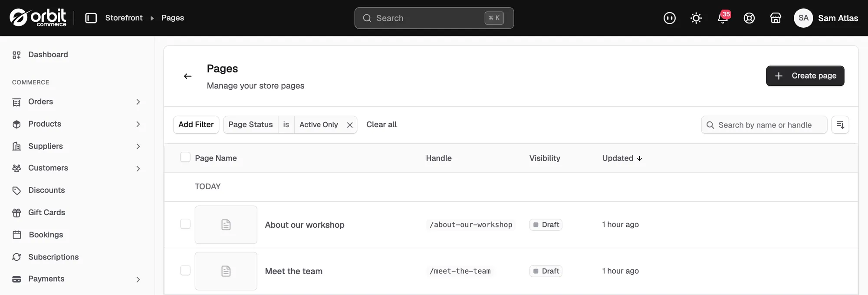Click the SA user avatar
Image resolution: width=868 pixels, height=295 pixels.
[803, 18]
